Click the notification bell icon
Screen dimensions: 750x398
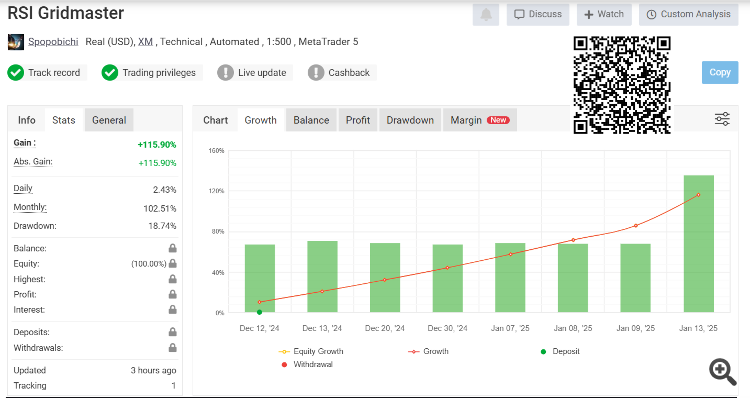click(x=485, y=14)
